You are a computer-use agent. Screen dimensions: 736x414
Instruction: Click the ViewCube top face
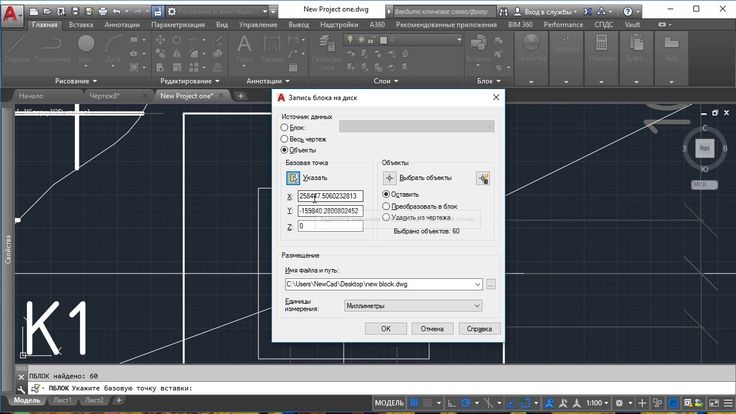[704, 147]
